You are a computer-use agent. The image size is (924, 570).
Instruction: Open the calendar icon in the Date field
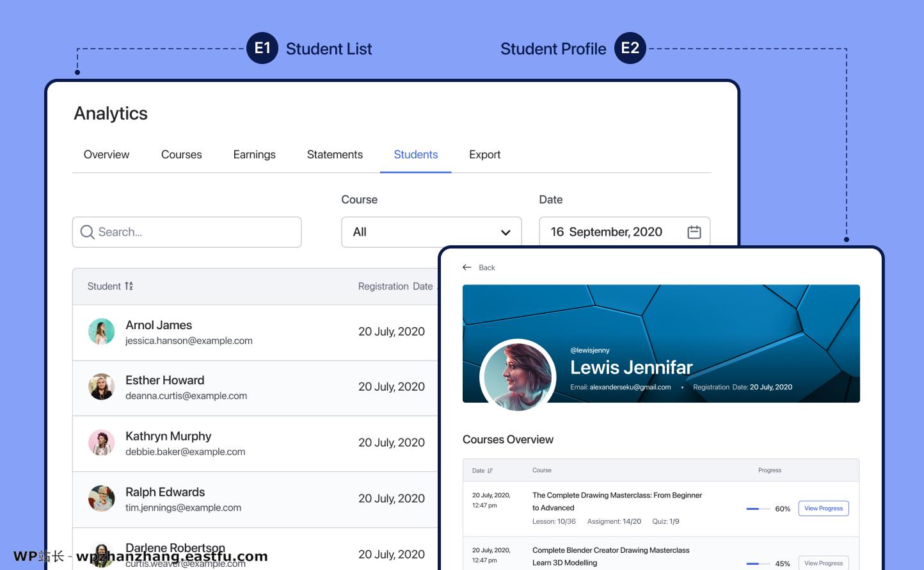[694, 231]
